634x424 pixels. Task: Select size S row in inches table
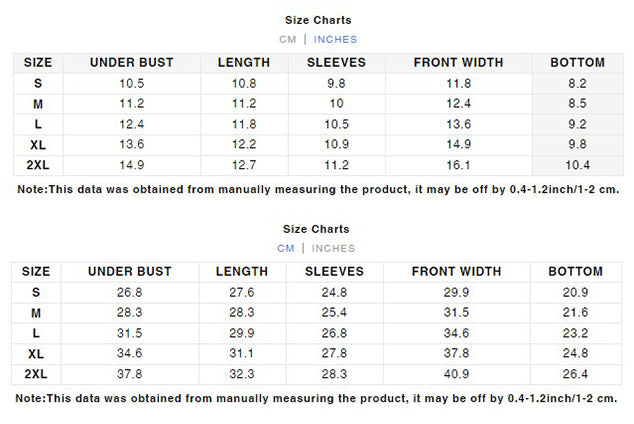318,84
